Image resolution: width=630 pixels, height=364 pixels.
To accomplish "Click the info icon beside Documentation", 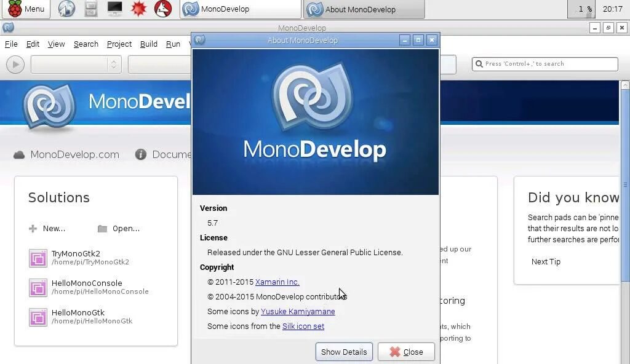I will coord(141,154).
